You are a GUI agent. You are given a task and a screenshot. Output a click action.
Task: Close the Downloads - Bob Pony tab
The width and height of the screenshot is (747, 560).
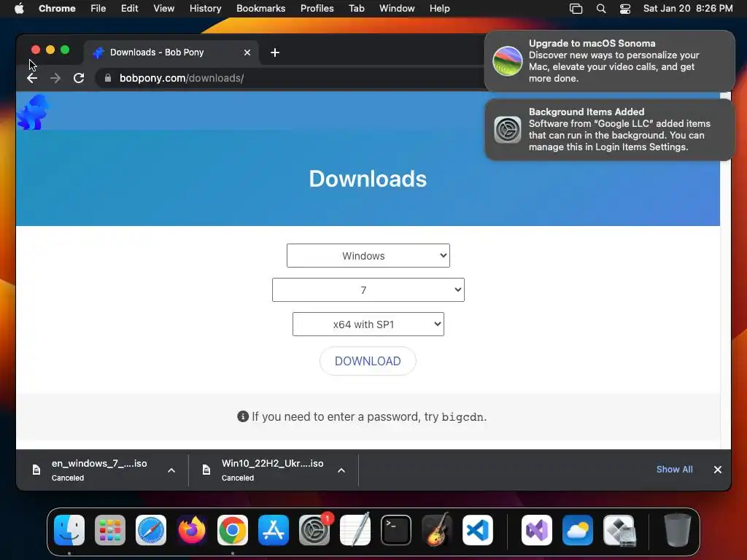pos(247,52)
